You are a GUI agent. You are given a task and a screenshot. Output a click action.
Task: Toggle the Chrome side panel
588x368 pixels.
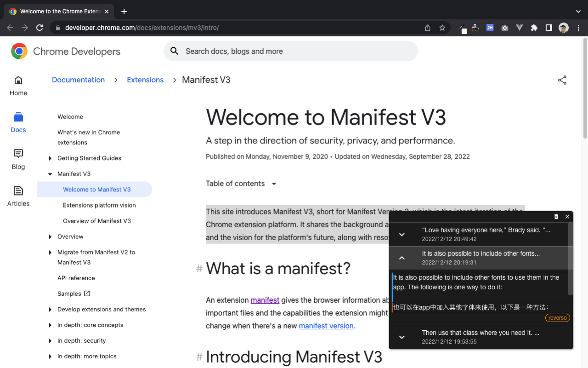[548, 28]
